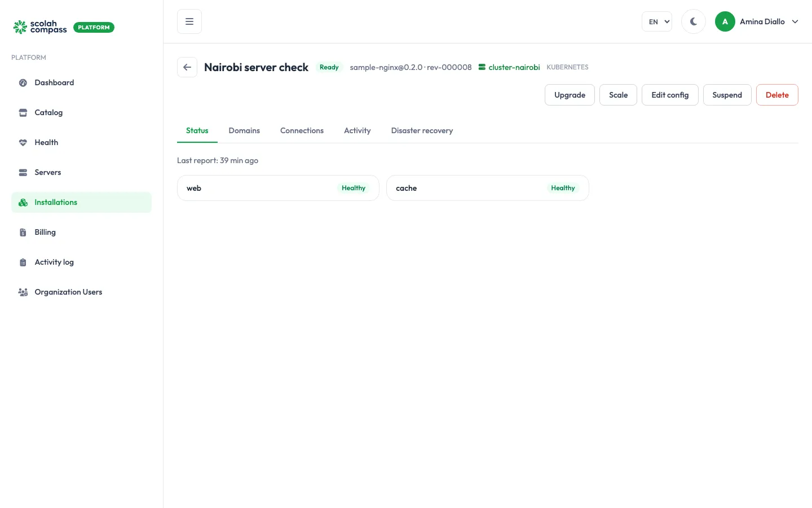Click the Last report timestamp text
812x508 pixels.
pos(218,160)
